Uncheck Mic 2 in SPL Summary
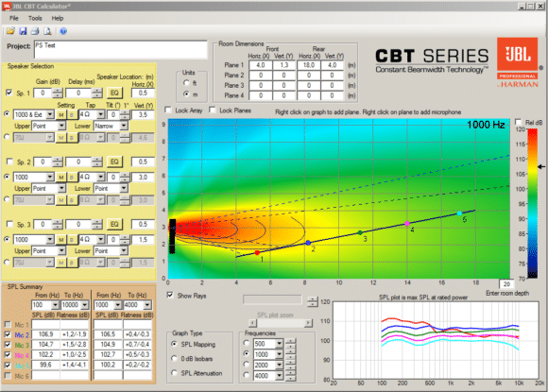Image resolution: width=548 pixels, height=392 pixels. [8, 334]
